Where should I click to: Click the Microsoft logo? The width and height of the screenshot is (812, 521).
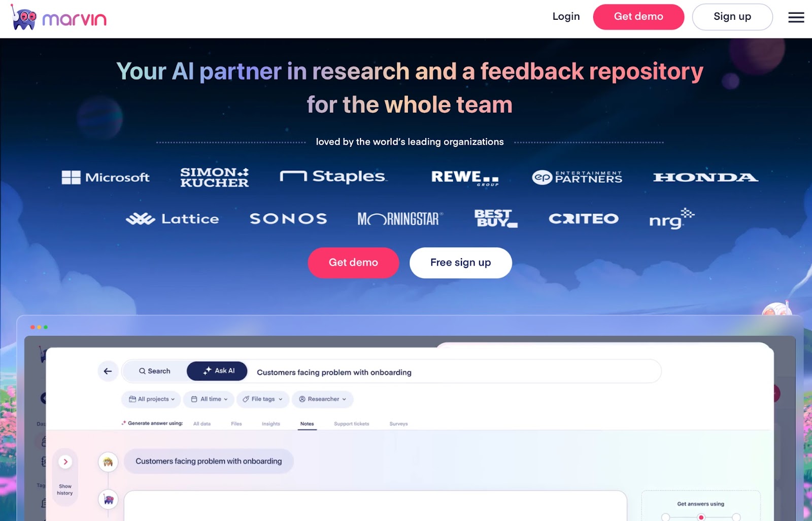click(x=106, y=177)
